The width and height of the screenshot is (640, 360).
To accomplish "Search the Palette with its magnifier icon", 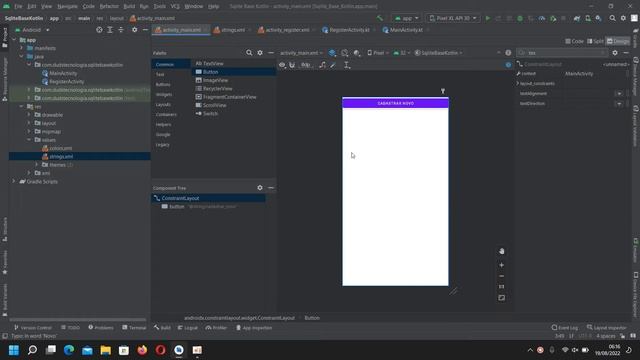I will pos(249,53).
